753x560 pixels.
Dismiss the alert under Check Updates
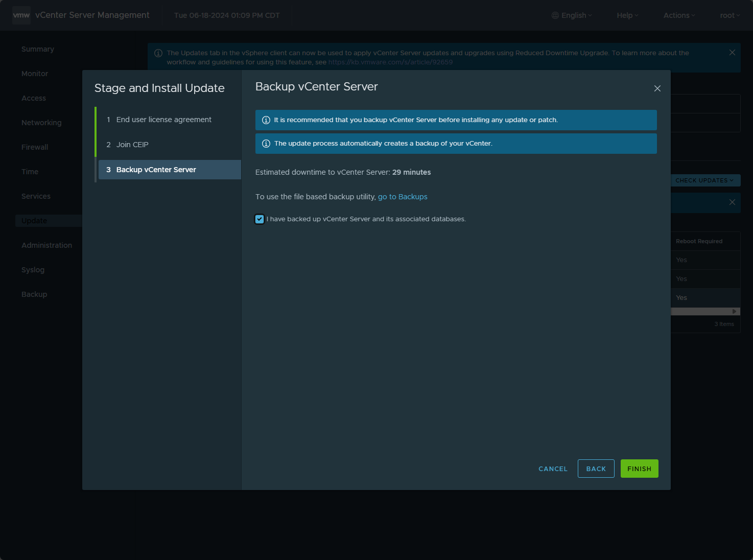click(x=732, y=202)
